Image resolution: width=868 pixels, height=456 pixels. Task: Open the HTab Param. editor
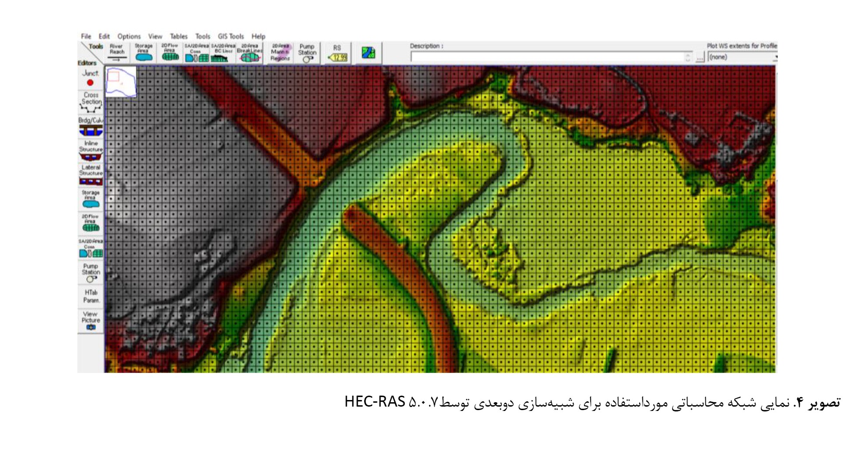tap(91, 296)
